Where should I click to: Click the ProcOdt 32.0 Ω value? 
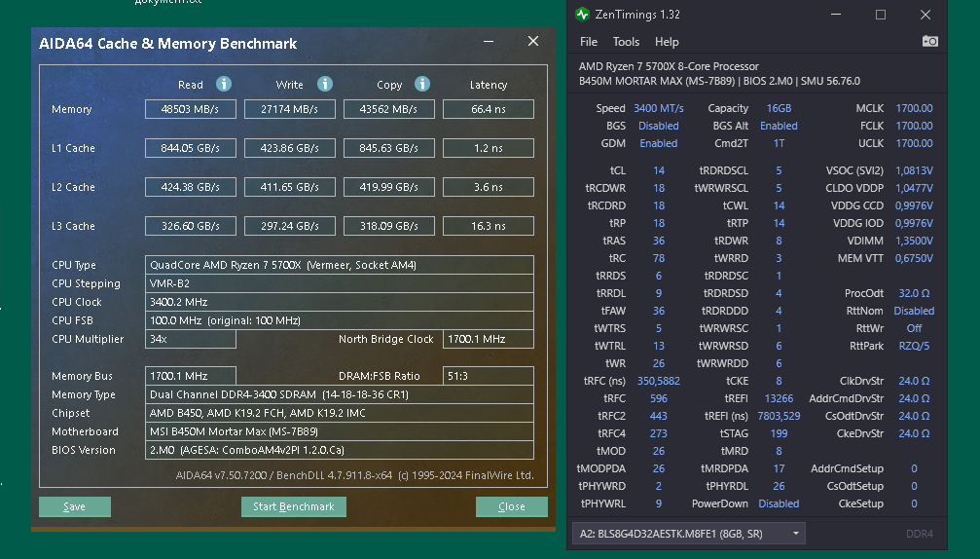click(914, 293)
